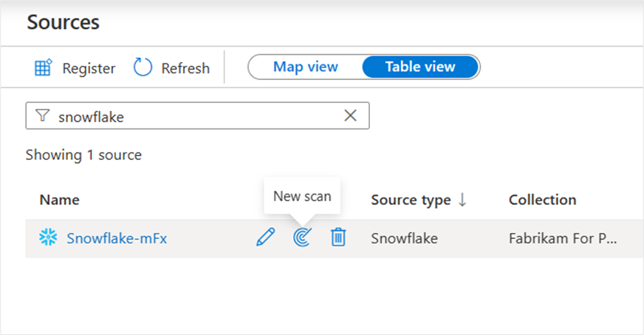Click the Fabrikam For P... collection cell

pos(562,238)
